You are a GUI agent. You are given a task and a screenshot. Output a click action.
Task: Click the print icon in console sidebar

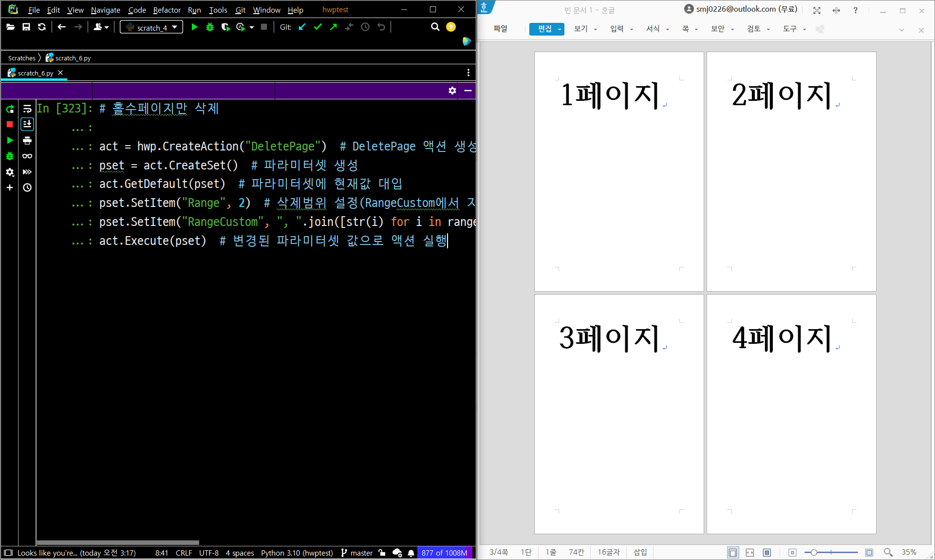27,141
